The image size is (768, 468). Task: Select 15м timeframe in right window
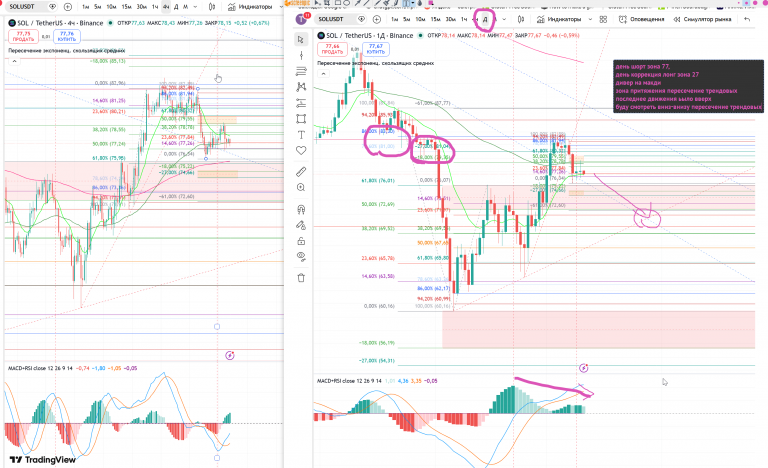[435, 19]
